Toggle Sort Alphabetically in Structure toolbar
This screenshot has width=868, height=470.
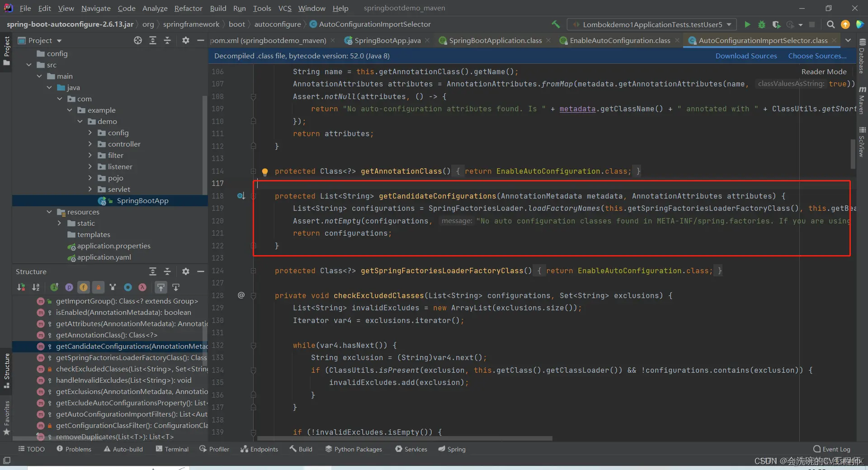coord(36,287)
